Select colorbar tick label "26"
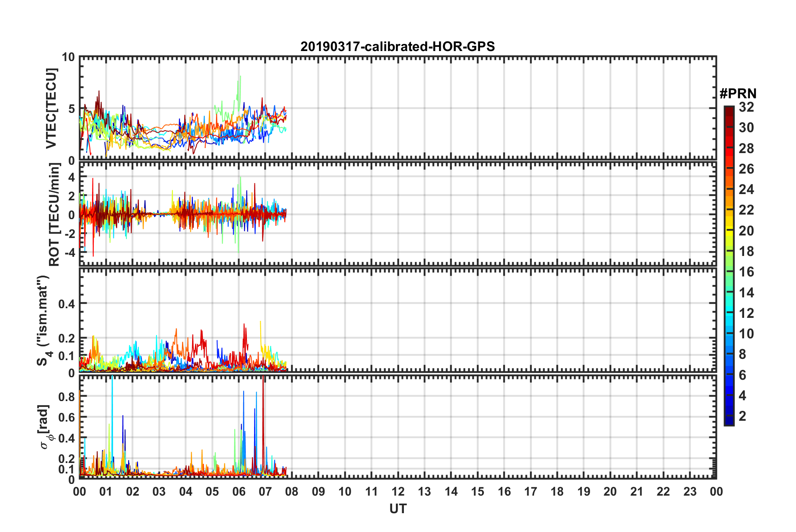Image resolution: width=796 pixels, height=532 pixels. pyautogui.click(x=746, y=169)
